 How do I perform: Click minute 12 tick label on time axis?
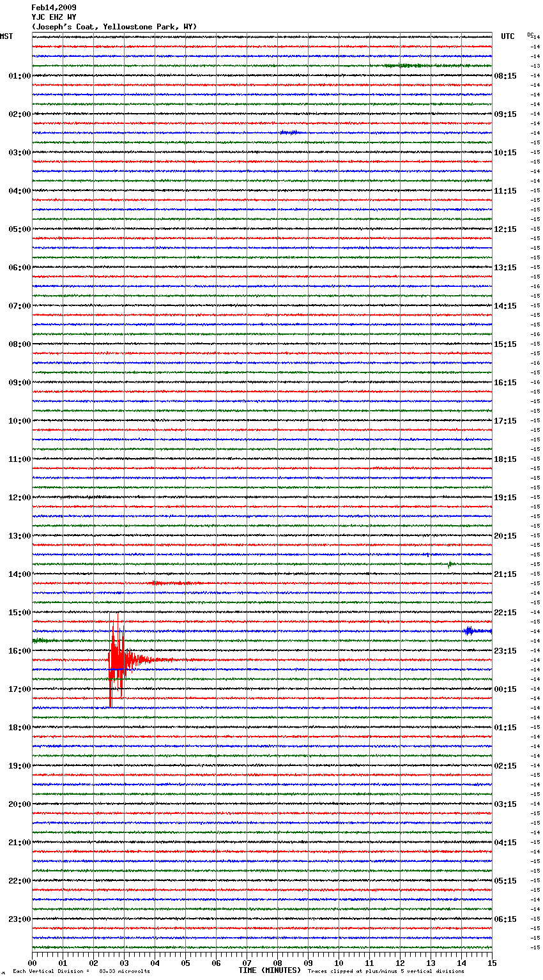[400, 963]
